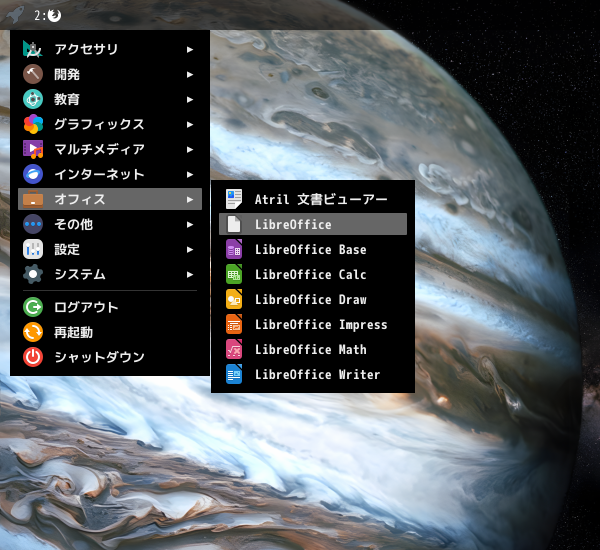Image resolution: width=600 pixels, height=550 pixels.
Task: Click the green LibreOffice Calc icon
Action: click(x=234, y=274)
